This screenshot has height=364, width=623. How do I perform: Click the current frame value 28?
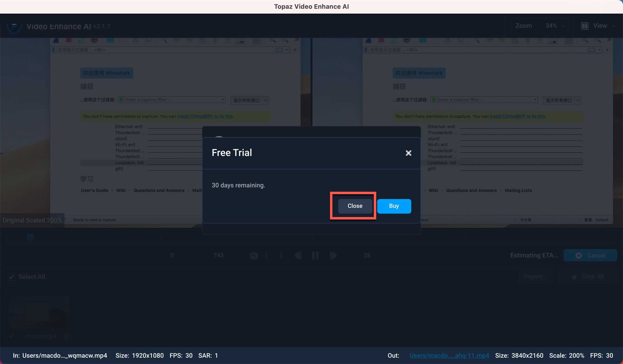click(367, 255)
